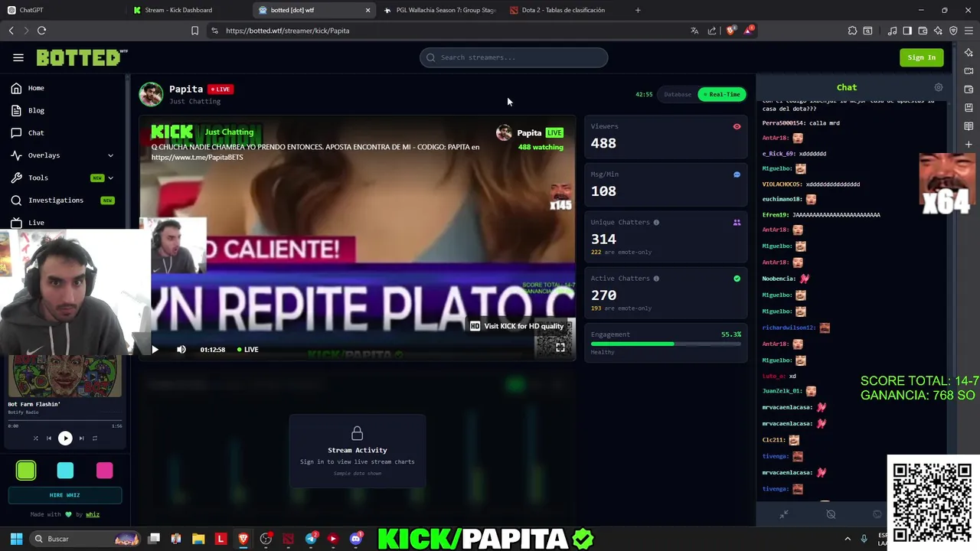Screen dimensions: 980x551
Task: Bookmark this page
Action: 194,31
